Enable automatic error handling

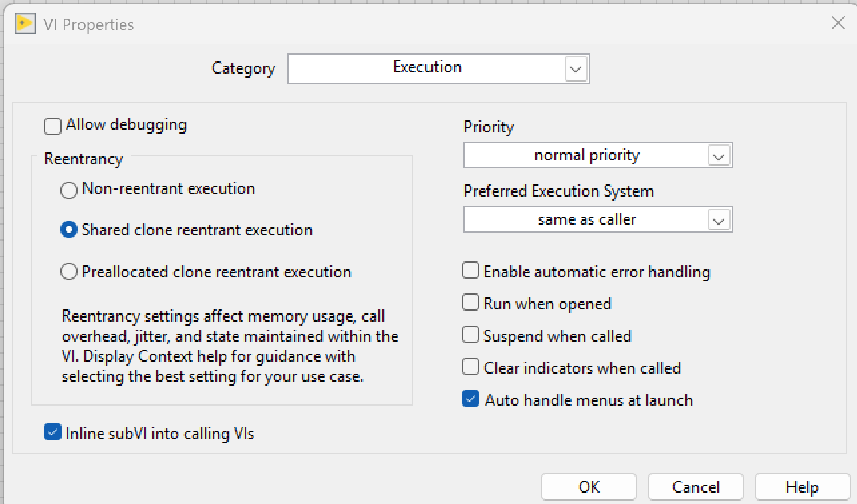pos(471,270)
